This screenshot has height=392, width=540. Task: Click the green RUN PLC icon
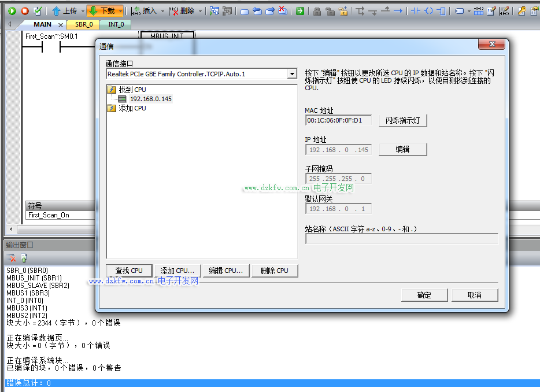[12, 11]
